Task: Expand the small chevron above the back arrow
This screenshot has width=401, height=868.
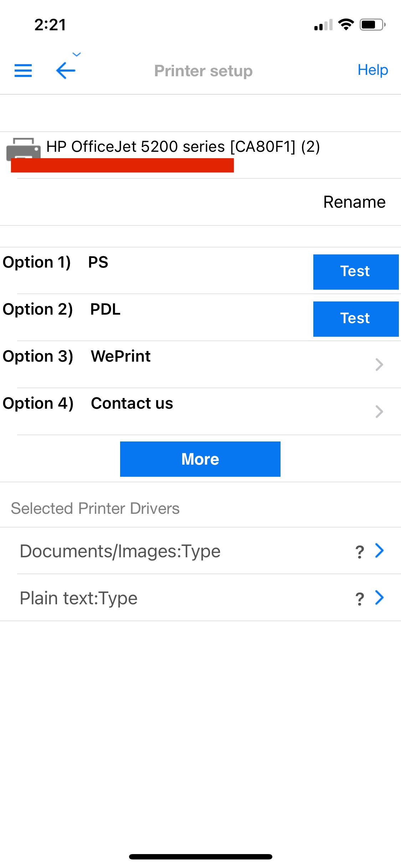Action: pyautogui.click(x=76, y=54)
